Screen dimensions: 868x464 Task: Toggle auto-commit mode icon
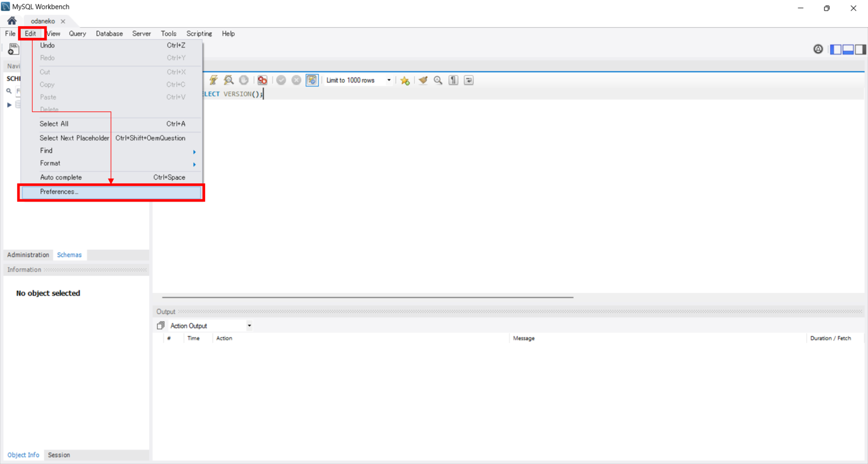312,80
